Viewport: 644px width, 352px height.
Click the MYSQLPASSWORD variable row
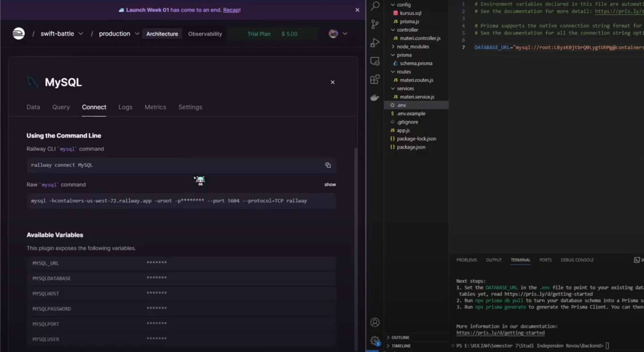click(181, 309)
